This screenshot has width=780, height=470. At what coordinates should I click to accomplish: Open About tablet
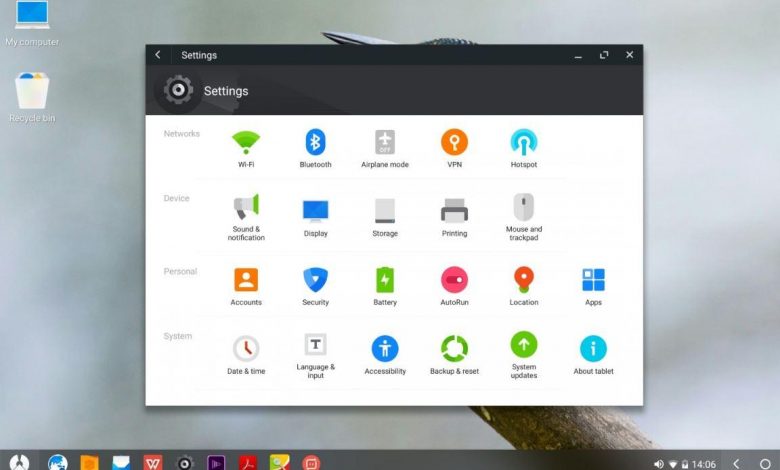click(593, 355)
